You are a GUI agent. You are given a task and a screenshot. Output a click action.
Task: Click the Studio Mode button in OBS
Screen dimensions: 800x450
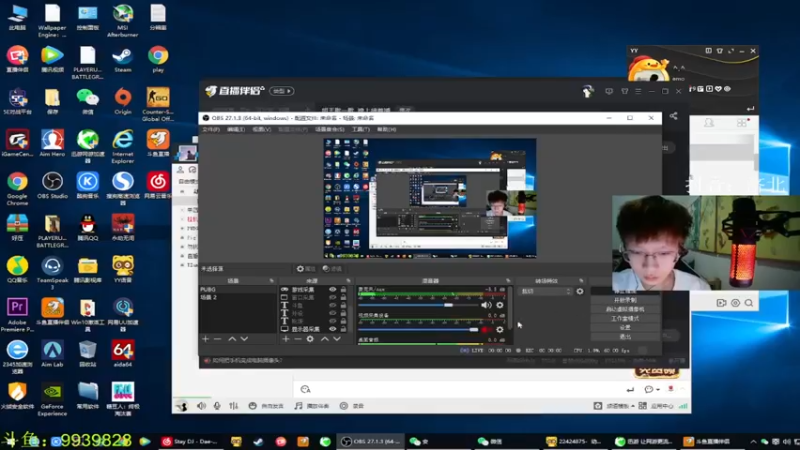tap(625, 318)
